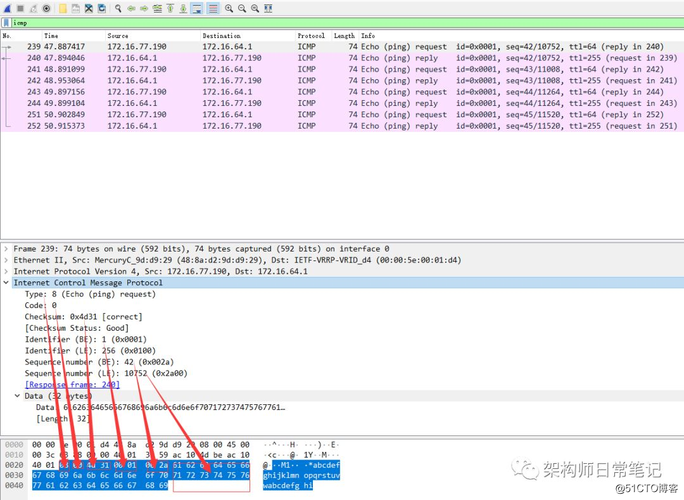Go back in packet history
This screenshot has width=684, height=500.
coord(131,8)
